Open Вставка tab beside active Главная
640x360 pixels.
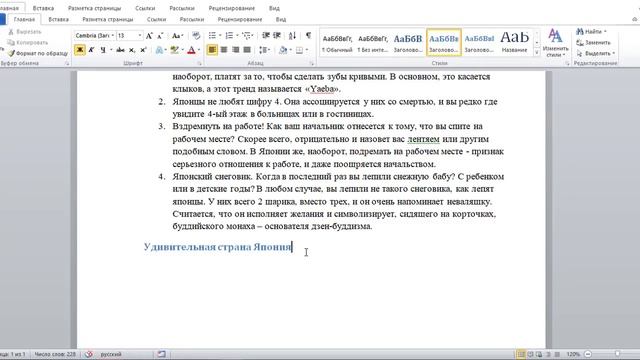tap(58, 19)
